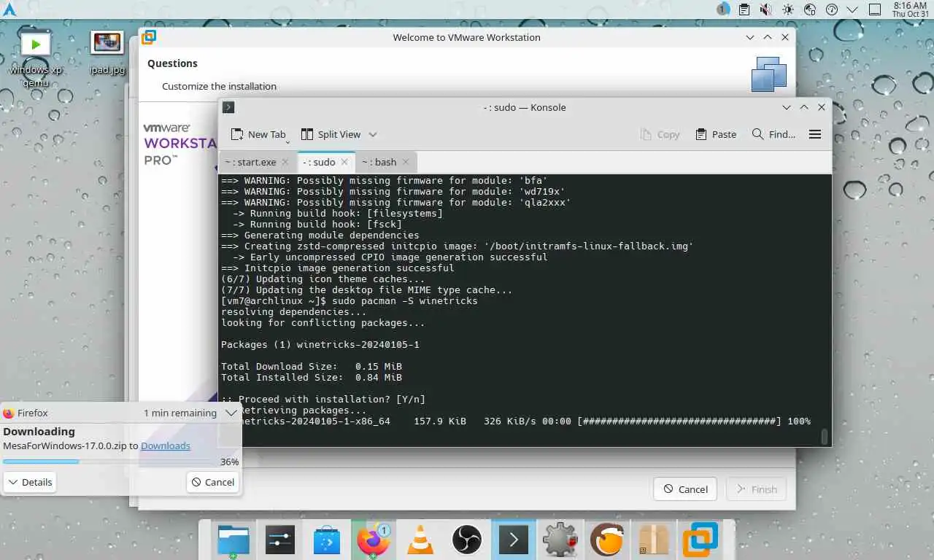
Task: Open the gauge monitor tray icon
Action: 831,9
